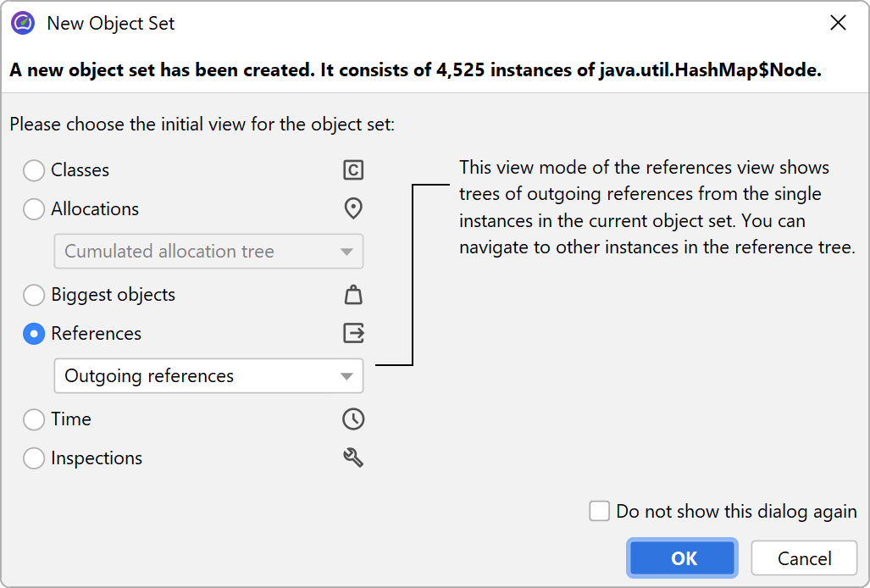Click the Inspections wrench icon
The width and height of the screenshot is (870, 588).
[x=353, y=458]
